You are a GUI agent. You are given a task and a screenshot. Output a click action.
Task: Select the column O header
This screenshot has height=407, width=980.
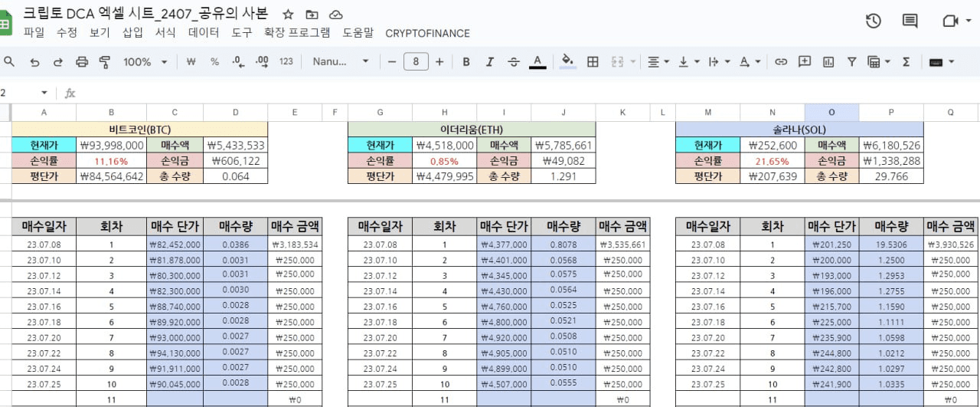click(x=831, y=113)
